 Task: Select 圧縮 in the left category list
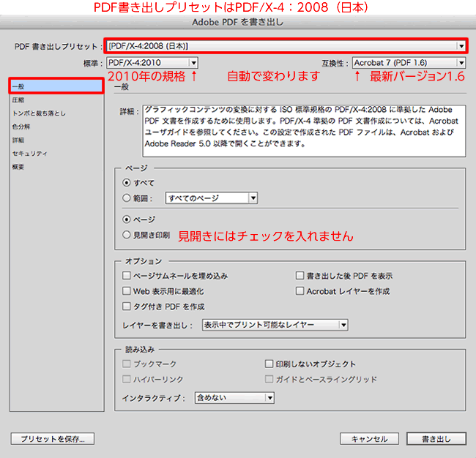pos(56,100)
